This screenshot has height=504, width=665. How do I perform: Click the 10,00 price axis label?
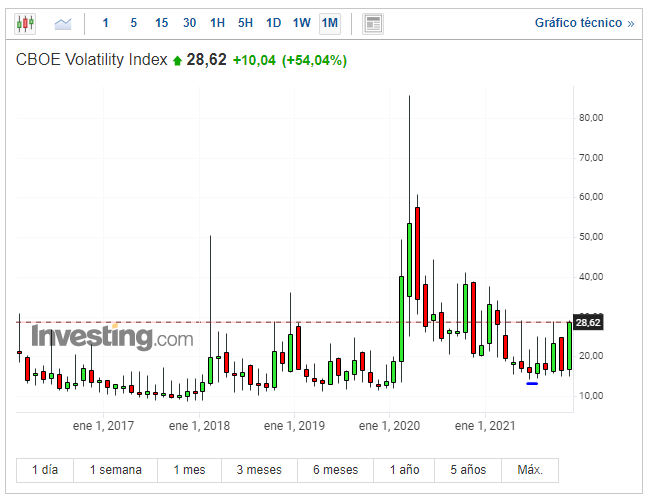coord(591,396)
